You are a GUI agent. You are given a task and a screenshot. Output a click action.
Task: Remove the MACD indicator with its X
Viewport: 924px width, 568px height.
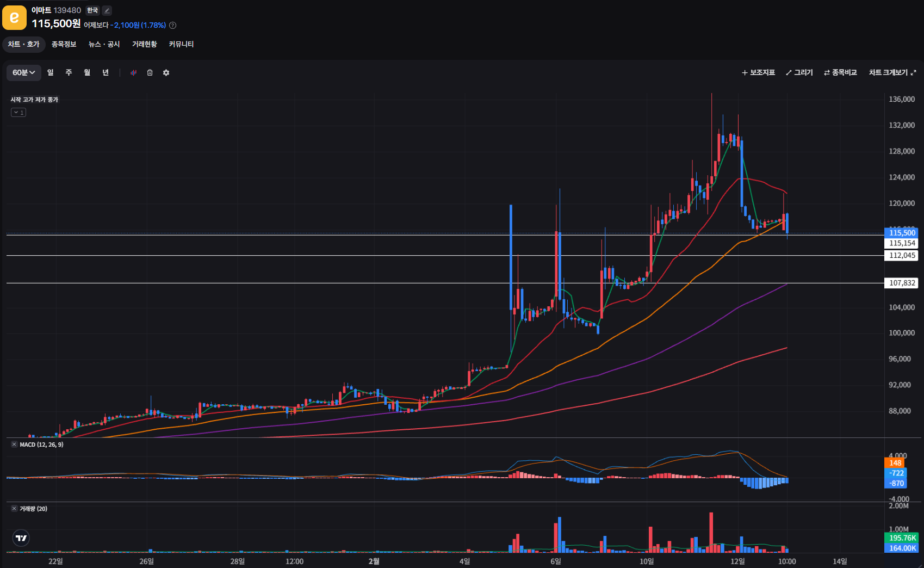[14, 444]
